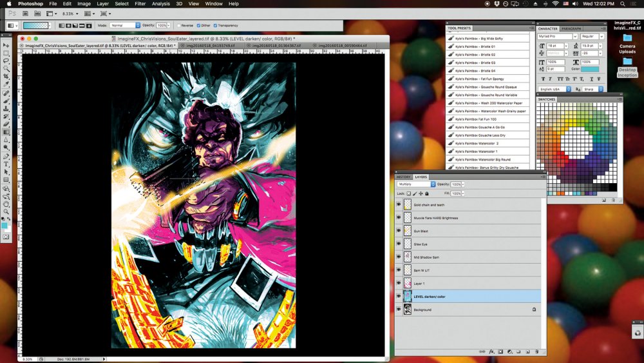
Task: Open the layer blend mode Multiply dropdown
Action: click(416, 184)
